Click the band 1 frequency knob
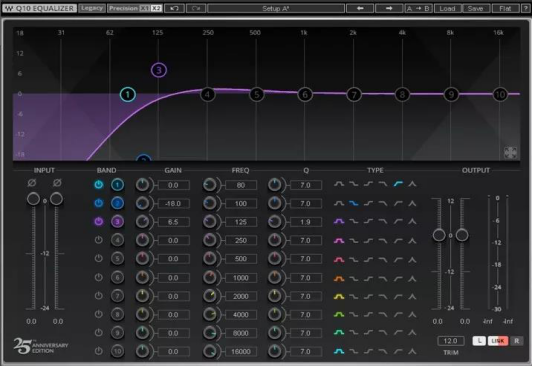533x366 pixels. point(209,185)
